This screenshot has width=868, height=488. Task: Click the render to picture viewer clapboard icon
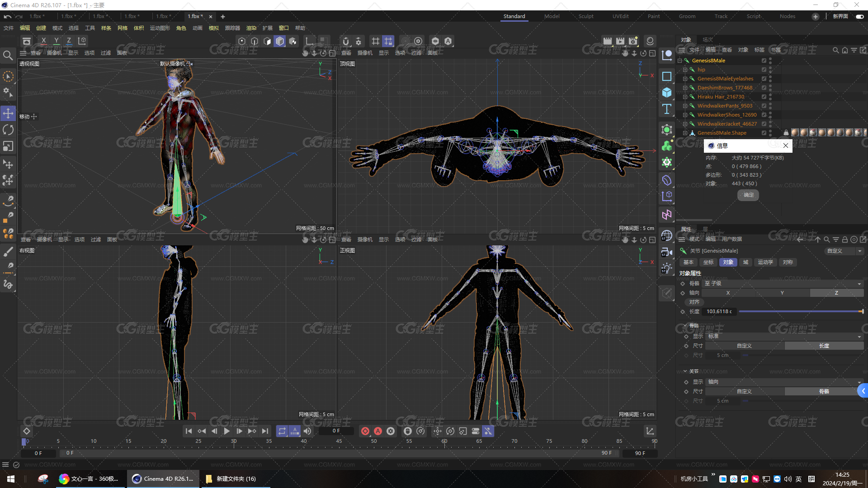[620, 41]
